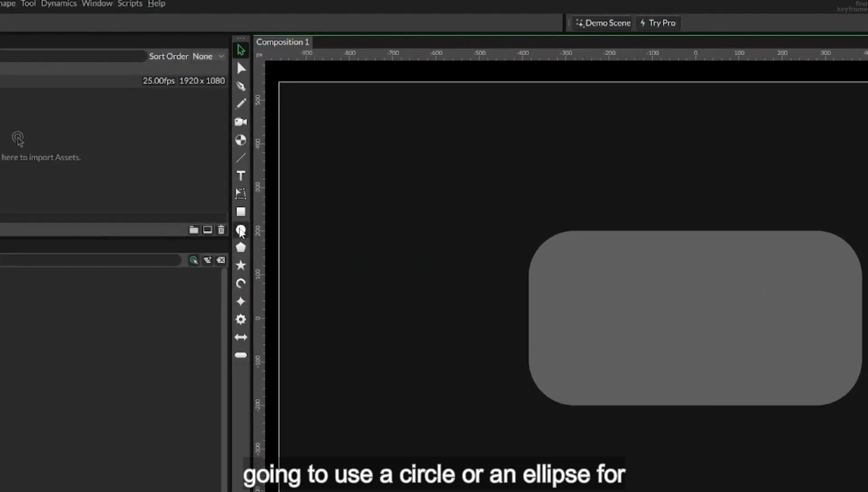Viewport: 868px width, 492px height.
Task: Open the Scripts menu
Action: [130, 4]
